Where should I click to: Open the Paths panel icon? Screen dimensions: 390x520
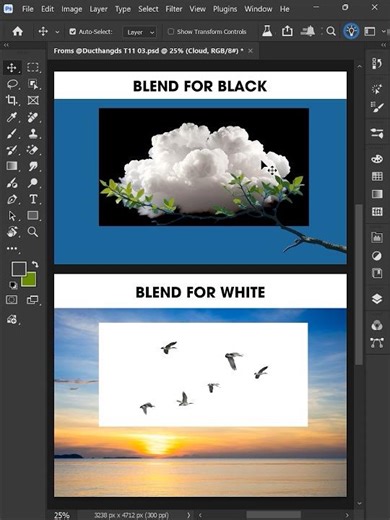(x=377, y=343)
